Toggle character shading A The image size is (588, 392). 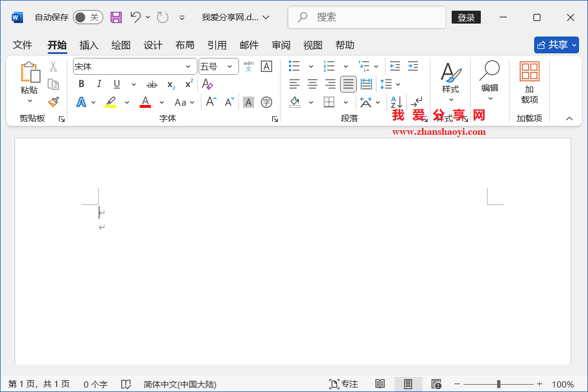[x=248, y=102]
